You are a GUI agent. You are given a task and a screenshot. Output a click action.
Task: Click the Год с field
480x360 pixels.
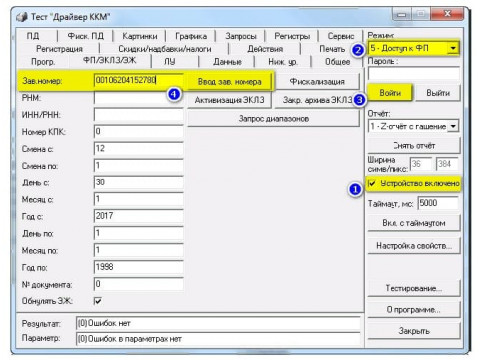pos(139,216)
